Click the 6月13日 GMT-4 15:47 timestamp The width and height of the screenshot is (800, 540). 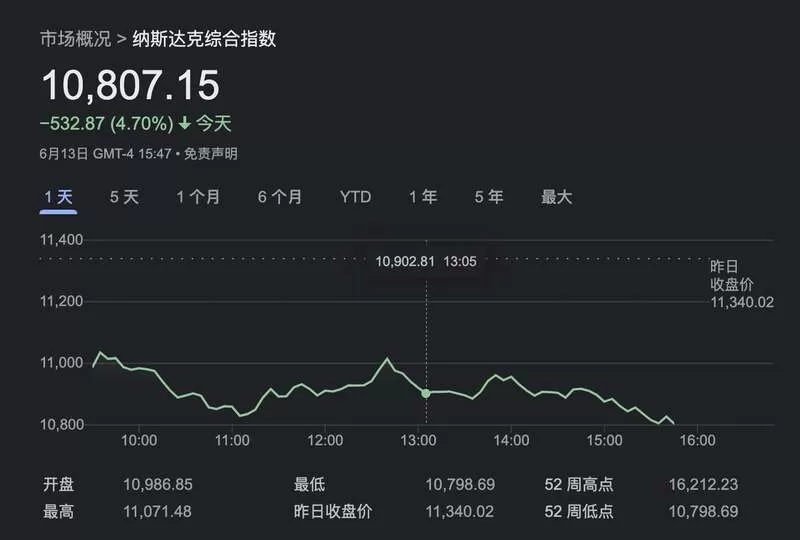[106, 154]
